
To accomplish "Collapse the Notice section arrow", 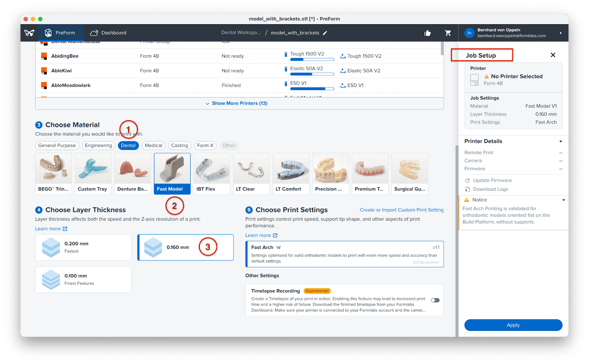I will (x=563, y=200).
